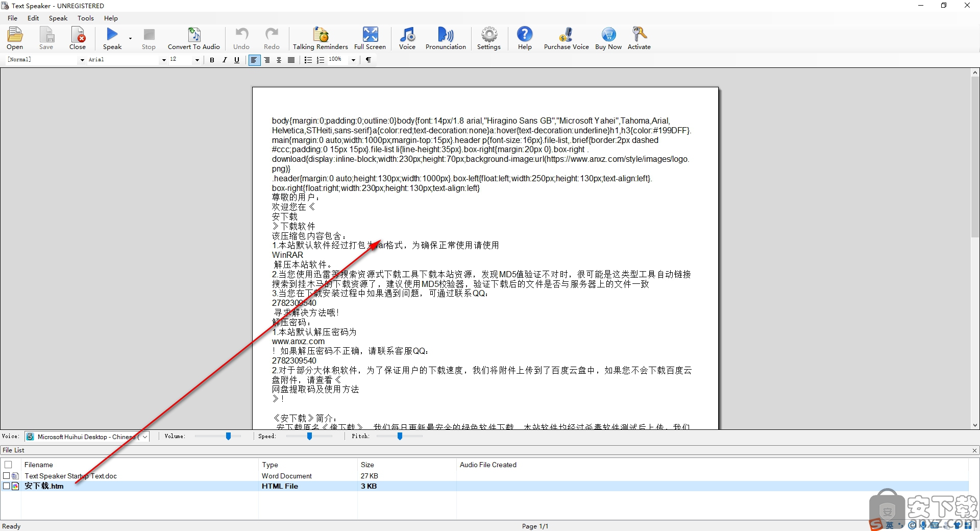The width and height of the screenshot is (980, 531).
Task: Select the 安下载.htm file row
Action: pos(484,486)
